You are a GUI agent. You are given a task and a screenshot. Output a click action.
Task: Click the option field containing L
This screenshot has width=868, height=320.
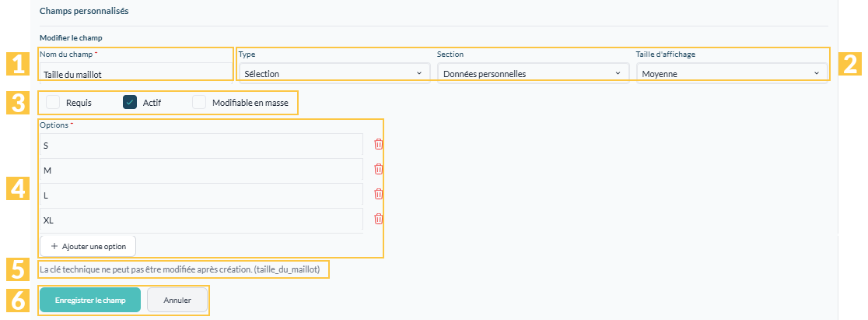pyautogui.click(x=201, y=195)
